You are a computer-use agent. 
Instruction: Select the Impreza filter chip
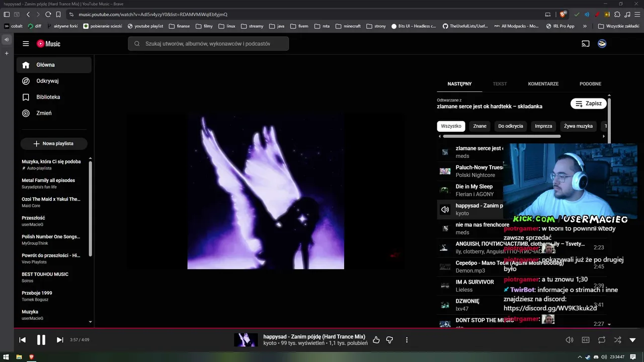[543, 126]
